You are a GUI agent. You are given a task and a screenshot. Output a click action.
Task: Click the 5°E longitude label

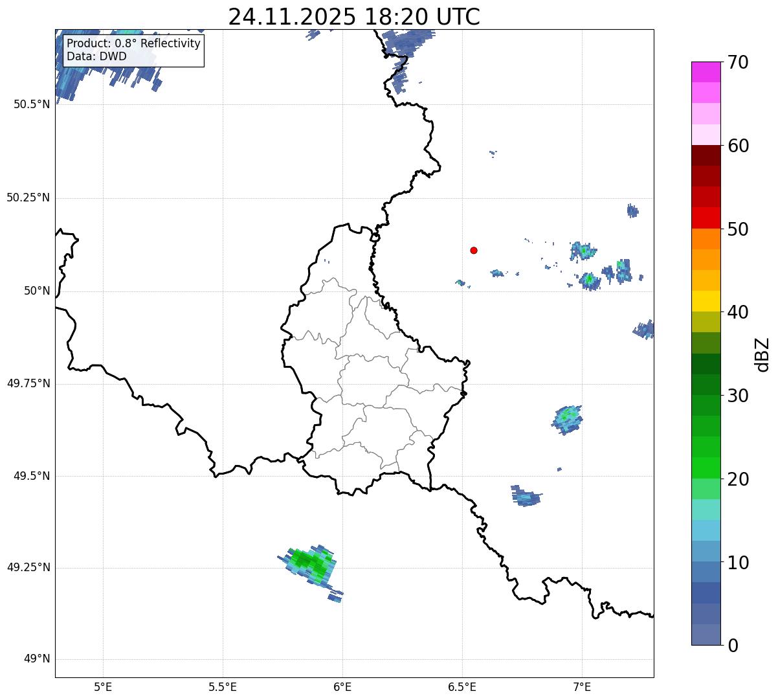tap(103, 686)
